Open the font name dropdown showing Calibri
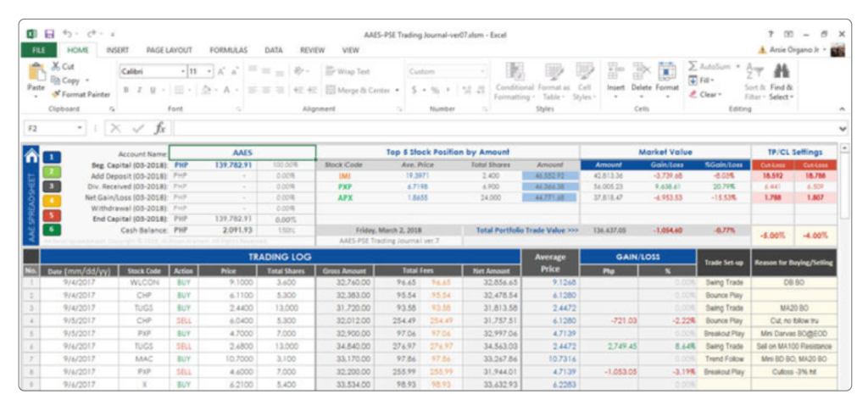This screenshot has width=868, height=411. pyautogui.click(x=182, y=72)
